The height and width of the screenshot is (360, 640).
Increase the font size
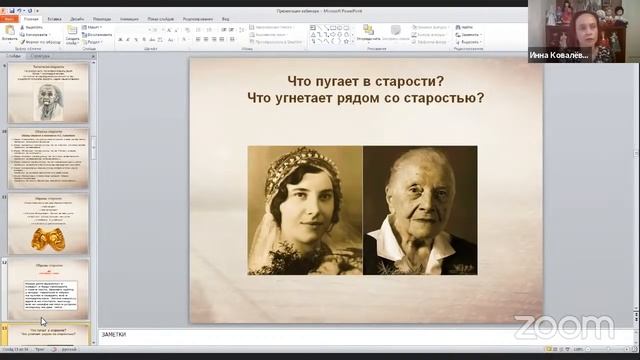169,30
